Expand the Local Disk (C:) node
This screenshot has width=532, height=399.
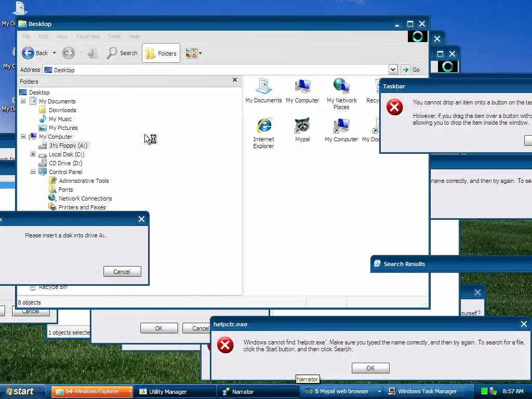[33, 154]
